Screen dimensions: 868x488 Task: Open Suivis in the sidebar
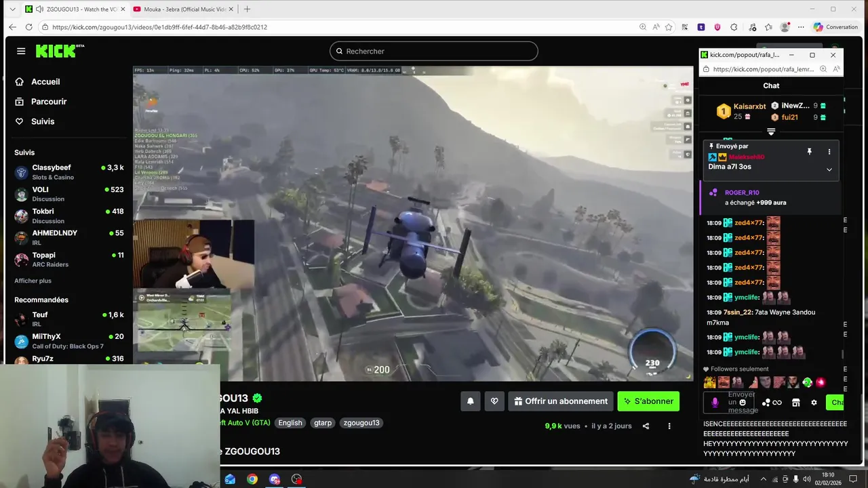(x=43, y=121)
